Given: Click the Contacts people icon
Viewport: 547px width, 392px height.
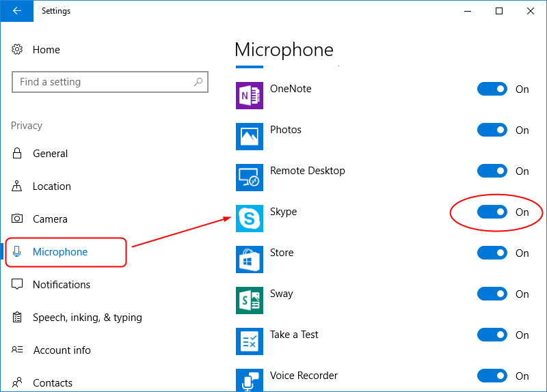Looking at the screenshot, I should click(x=16, y=382).
